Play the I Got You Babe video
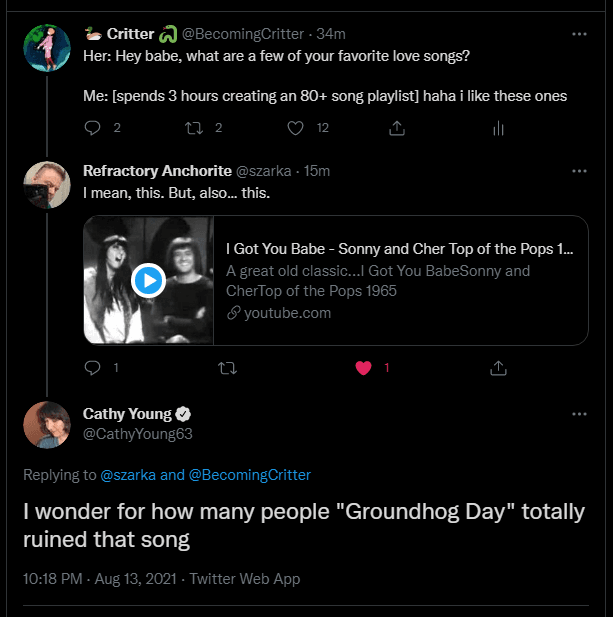This screenshot has width=613, height=617. 149,281
